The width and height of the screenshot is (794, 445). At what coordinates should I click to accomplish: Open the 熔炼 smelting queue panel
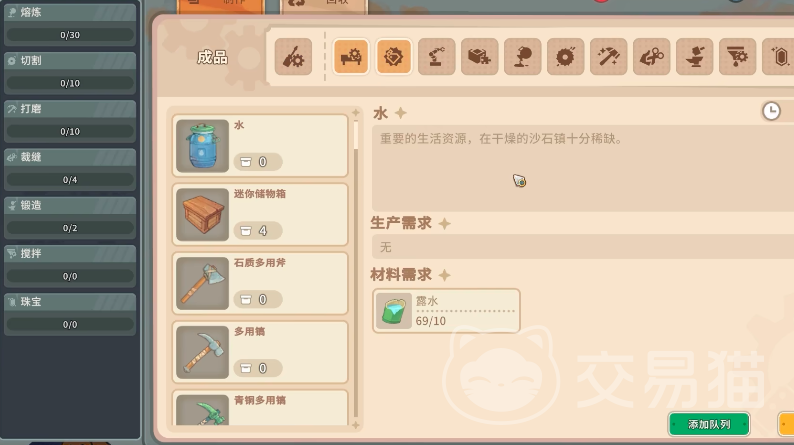coord(70,24)
